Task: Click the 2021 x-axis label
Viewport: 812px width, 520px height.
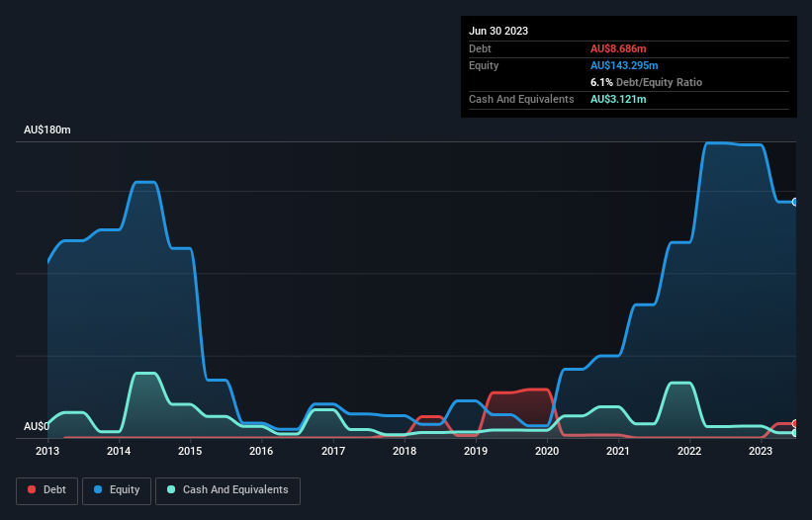Action: pos(618,451)
